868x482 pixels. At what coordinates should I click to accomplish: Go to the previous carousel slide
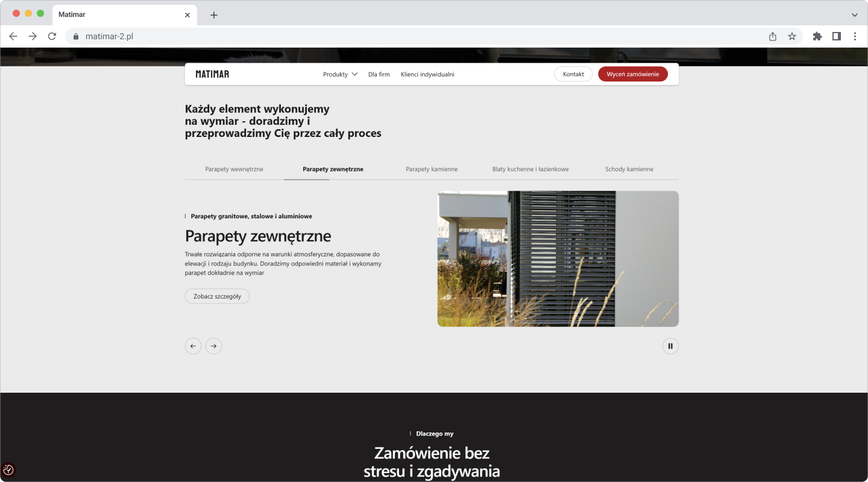pos(193,346)
